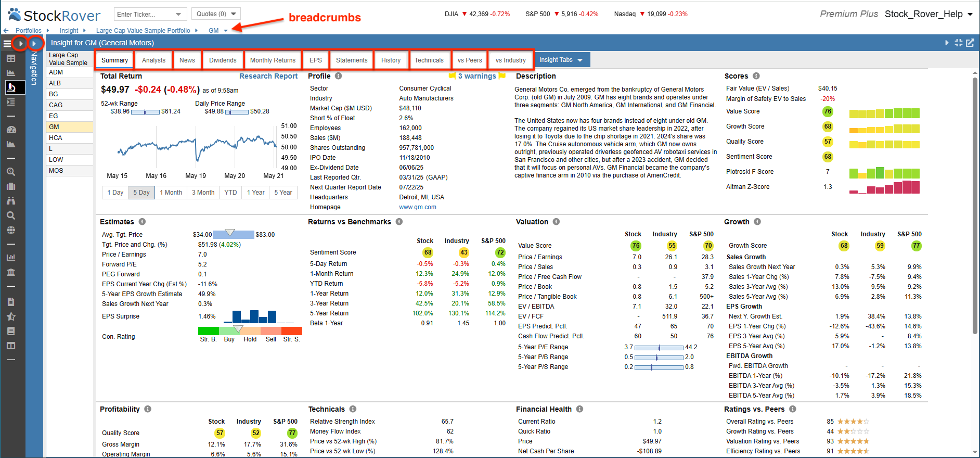Click the info icon beside Estimates
Image resolution: width=980 pixels, height=458 pixels.
[142, 222]
